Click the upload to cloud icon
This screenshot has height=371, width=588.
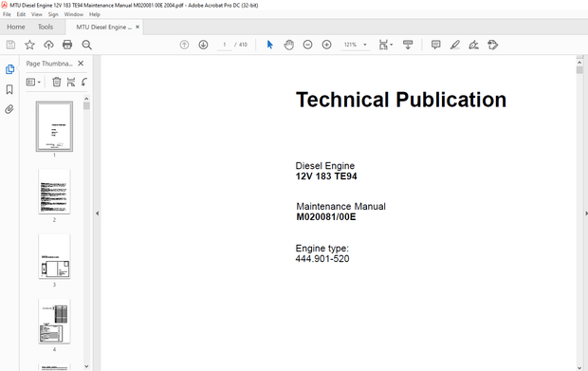click(x=48, y=45)
